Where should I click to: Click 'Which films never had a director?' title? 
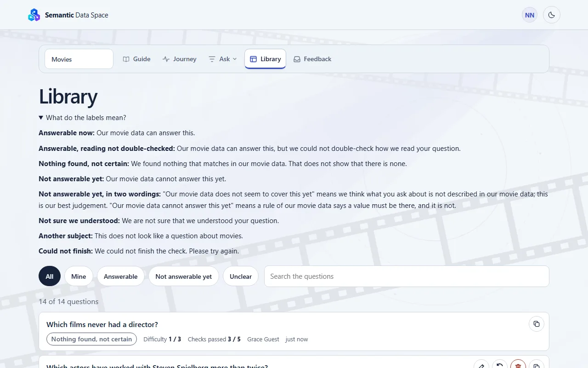click(102, 325)
